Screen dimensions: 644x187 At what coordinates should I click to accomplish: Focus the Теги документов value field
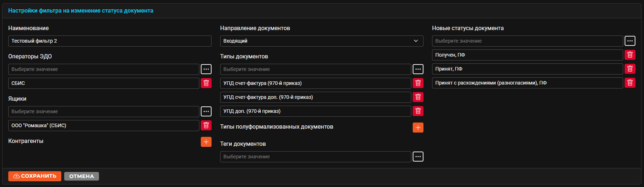[316, 157]
